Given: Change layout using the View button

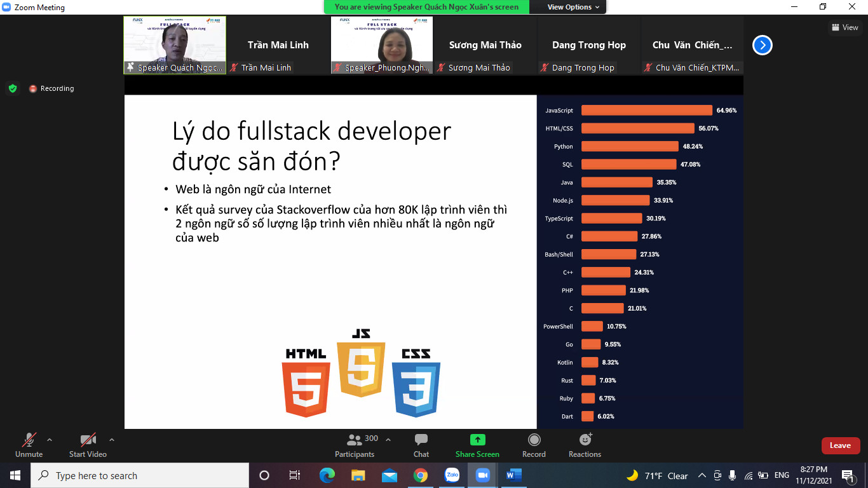Looking at the screenshot, I should (x=844, y=27).
